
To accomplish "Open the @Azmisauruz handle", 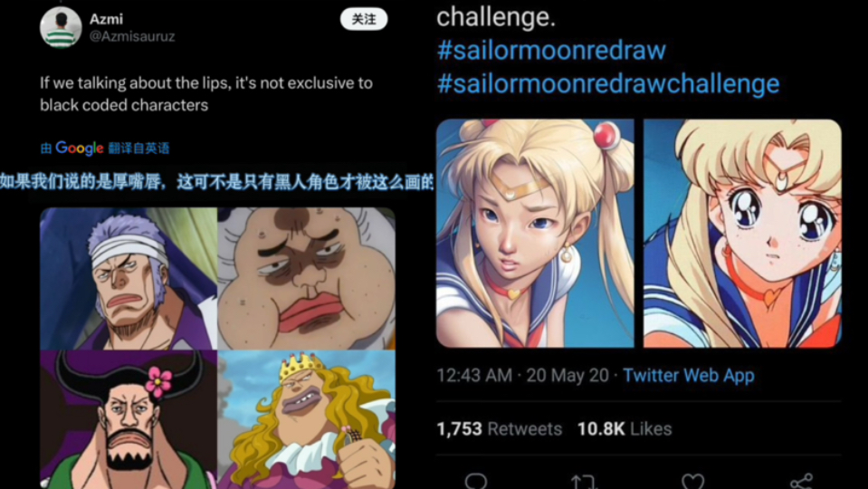I will [132, 36].
